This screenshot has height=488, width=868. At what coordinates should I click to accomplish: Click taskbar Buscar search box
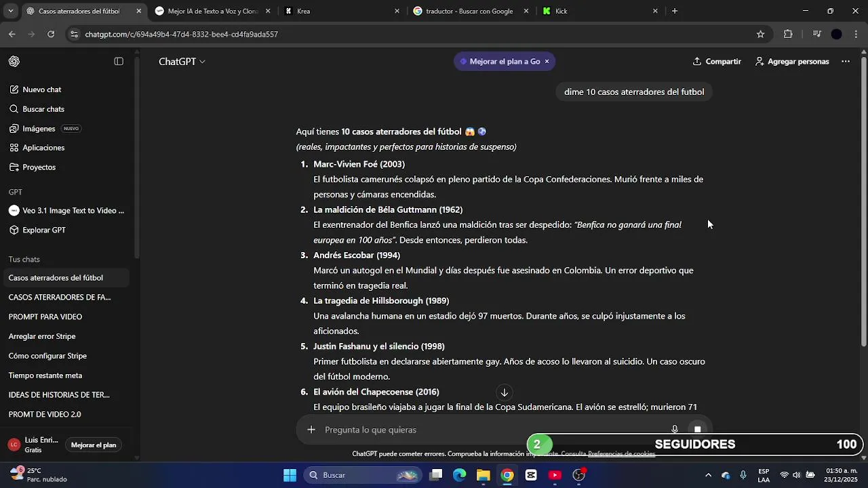pos(363,475)
